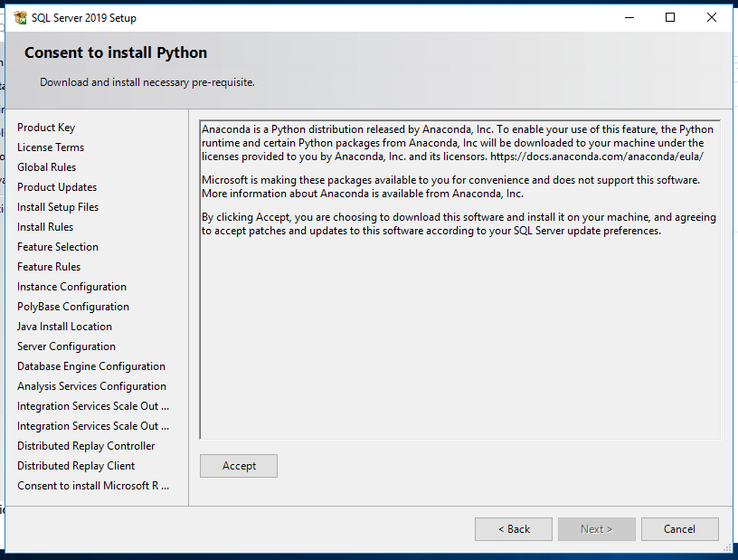Viewport: 738px width, 560px height.
Task: Select Global Rules step
Action: pyautogui.click(x=47, y=167)
